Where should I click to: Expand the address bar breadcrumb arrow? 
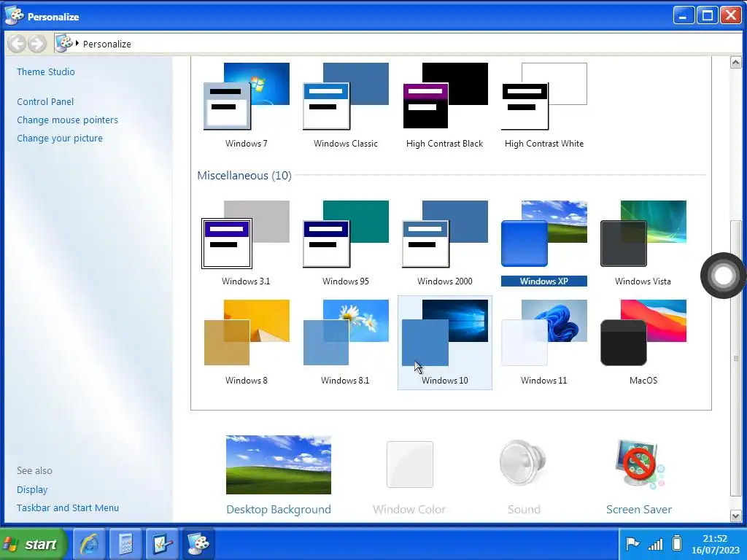[77, 43]
